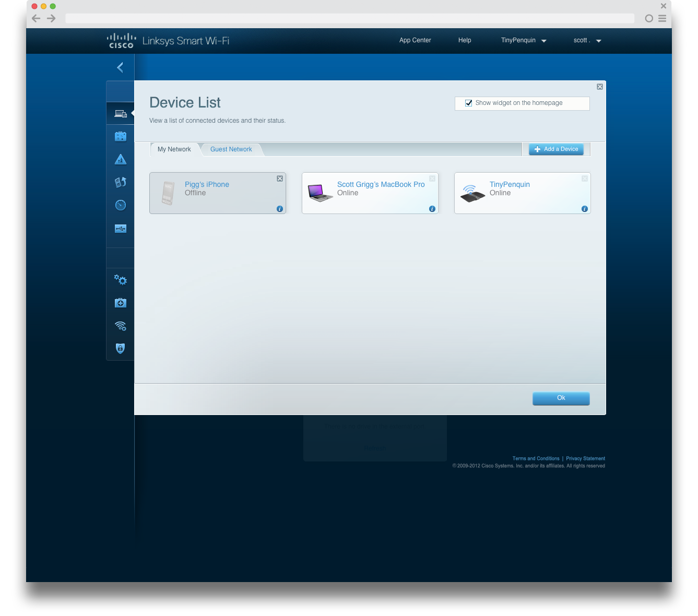Toggle Show widget on the homepage checkbox

(x=469, y=103)
